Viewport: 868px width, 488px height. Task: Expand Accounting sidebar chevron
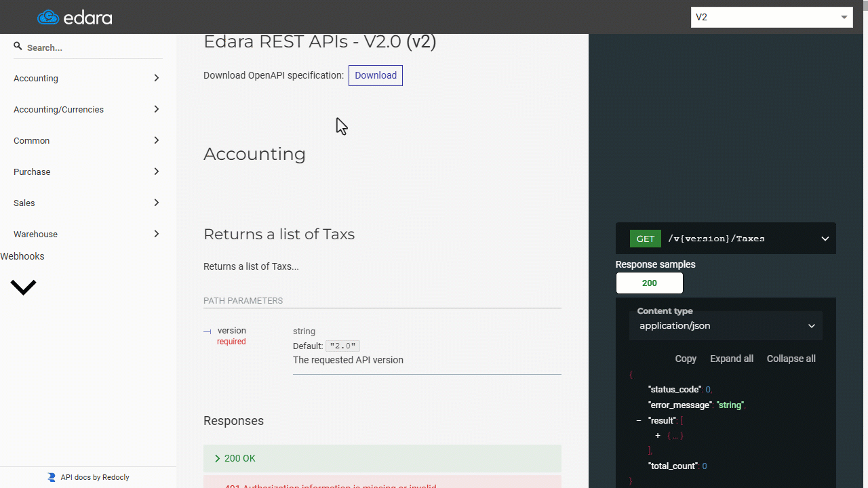pyautogui.click(x=157, y=78)
